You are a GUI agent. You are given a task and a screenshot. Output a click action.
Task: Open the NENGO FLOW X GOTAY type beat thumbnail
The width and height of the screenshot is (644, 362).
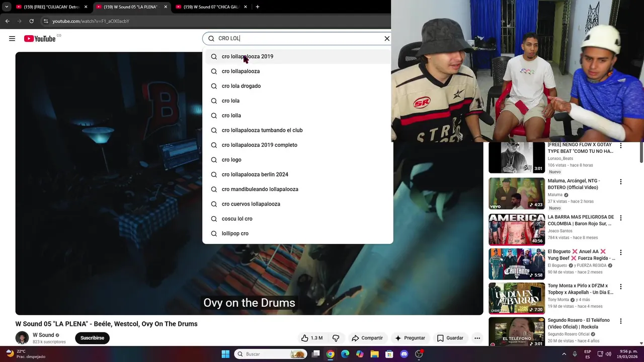517,158
